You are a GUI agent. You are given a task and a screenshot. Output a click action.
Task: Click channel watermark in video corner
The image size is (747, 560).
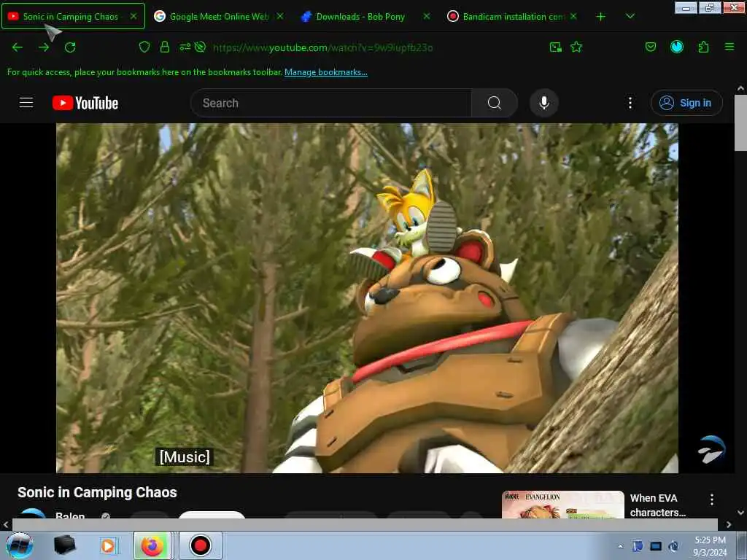[x=712, y=449]
